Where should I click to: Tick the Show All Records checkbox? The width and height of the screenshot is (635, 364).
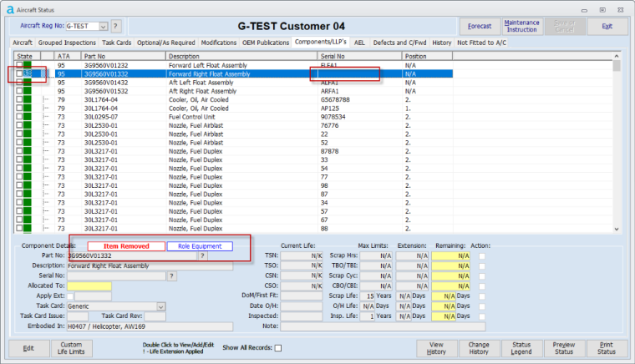(x=278, y=348)
